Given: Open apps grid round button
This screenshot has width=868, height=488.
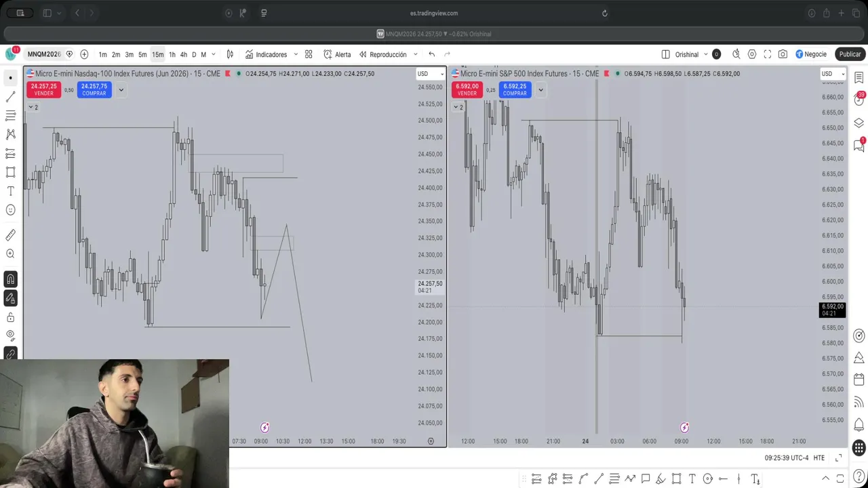Looking at the screenshot, I should click(x=859, y=448).
